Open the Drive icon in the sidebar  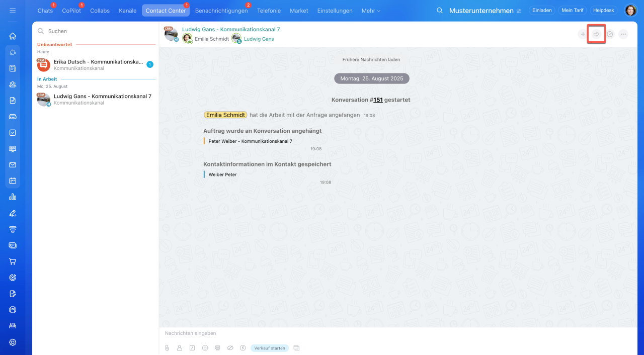(13, 117)
